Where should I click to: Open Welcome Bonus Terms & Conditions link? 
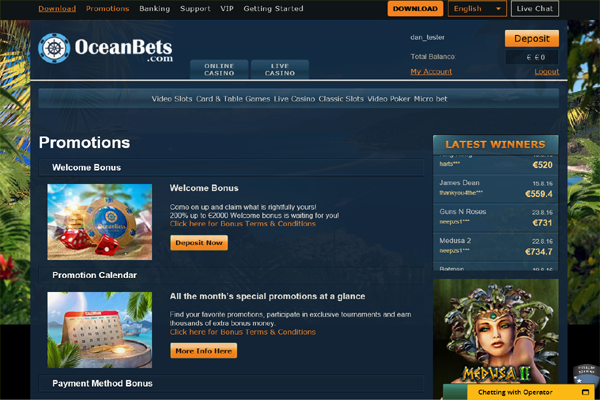point(243,224)
